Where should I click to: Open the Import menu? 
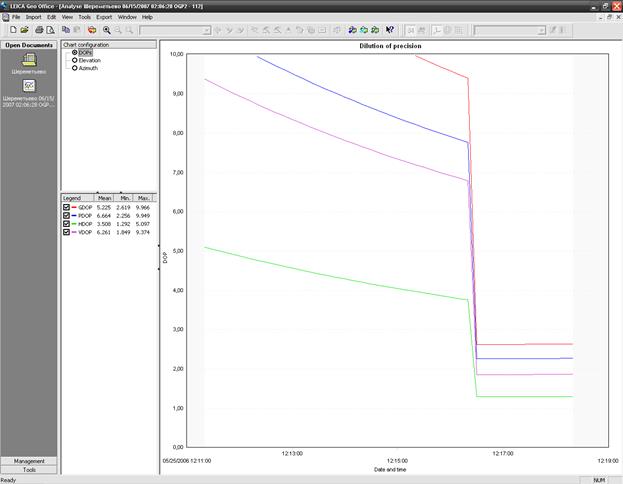[x=34, y=17]
